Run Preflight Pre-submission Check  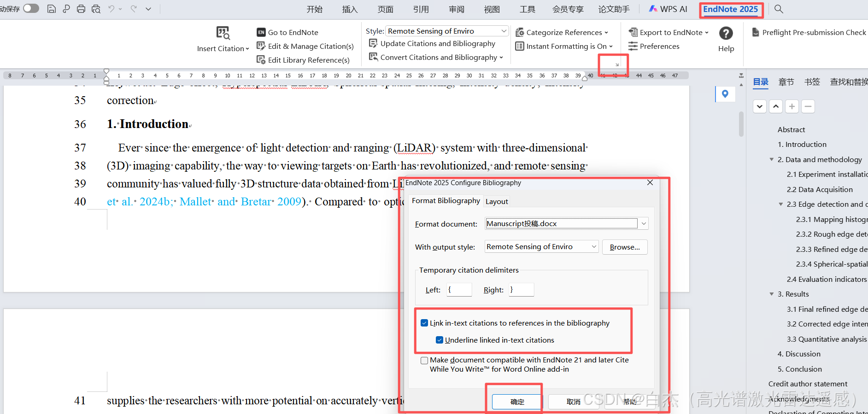[809, 32]
